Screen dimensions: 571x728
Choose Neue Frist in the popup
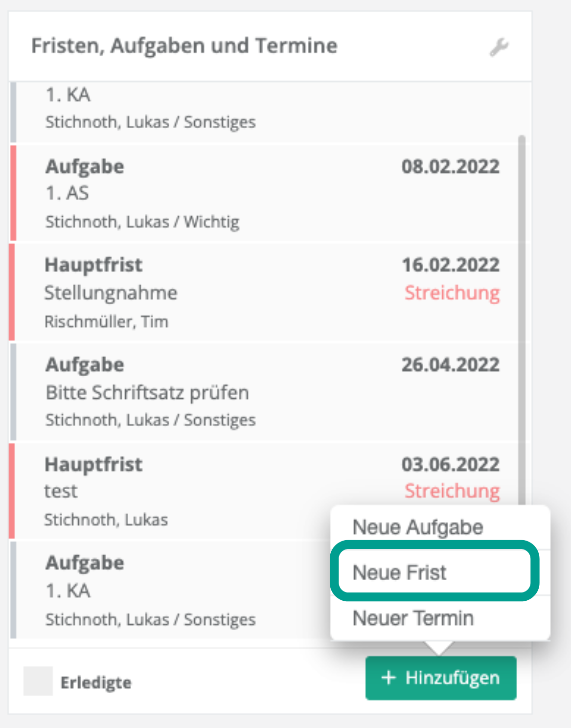click(399, 572)
